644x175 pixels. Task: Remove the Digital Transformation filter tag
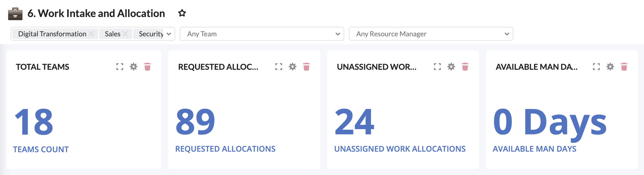91,34
